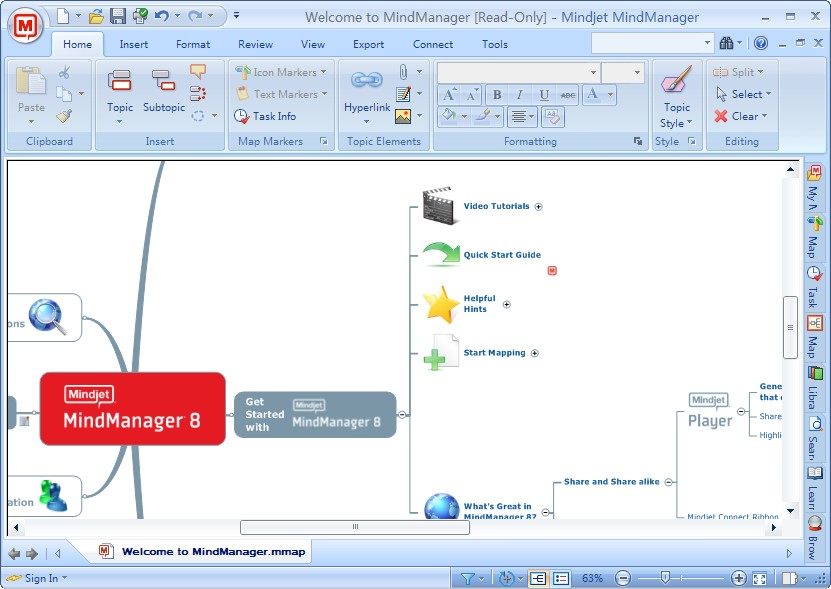Click the filter funnel icon in the status bar
Screen dimensions: 831x589
click(467, 578)
